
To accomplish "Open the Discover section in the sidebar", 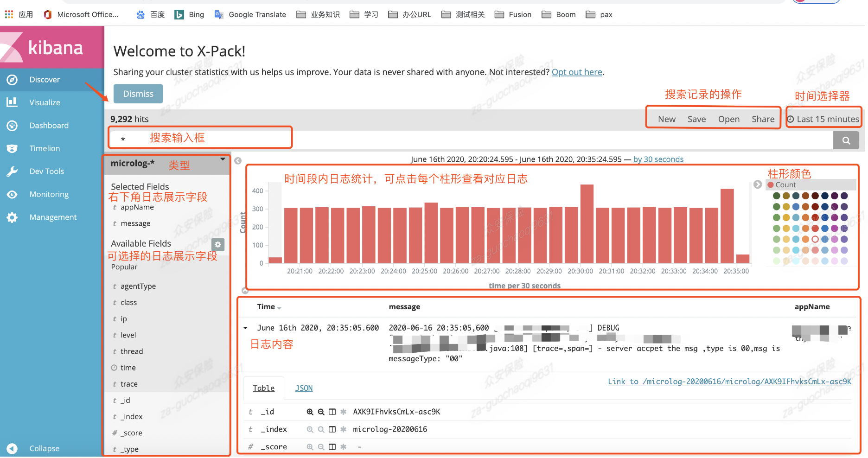I will pos(45,80).
